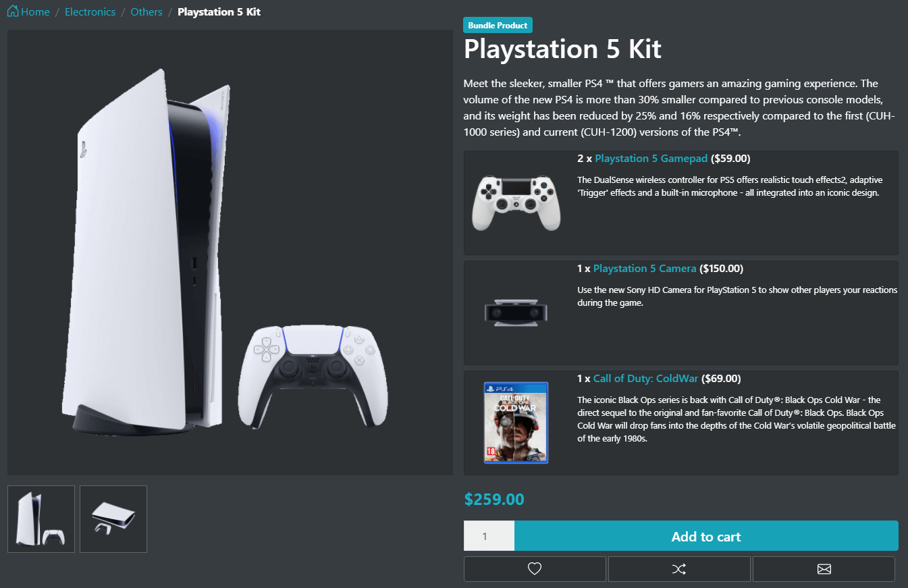
Task: Add product to wishlist with heart icon
Action: 535,569
